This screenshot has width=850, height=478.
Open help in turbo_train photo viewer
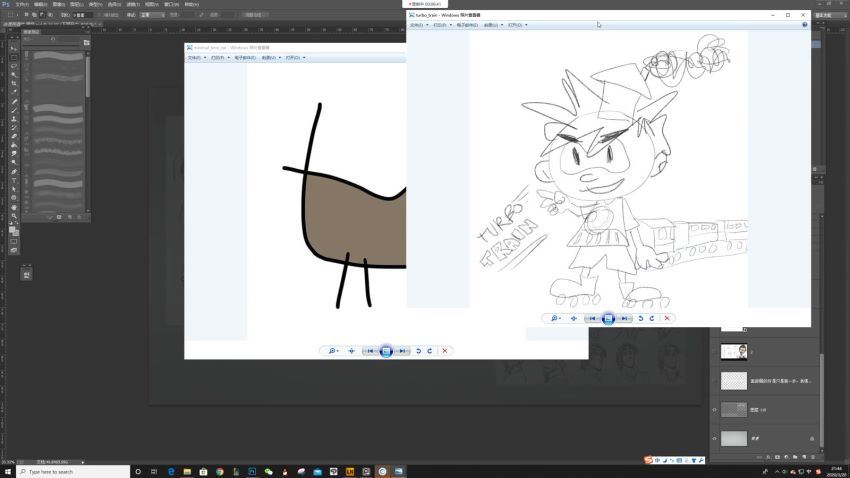(804, 25)
